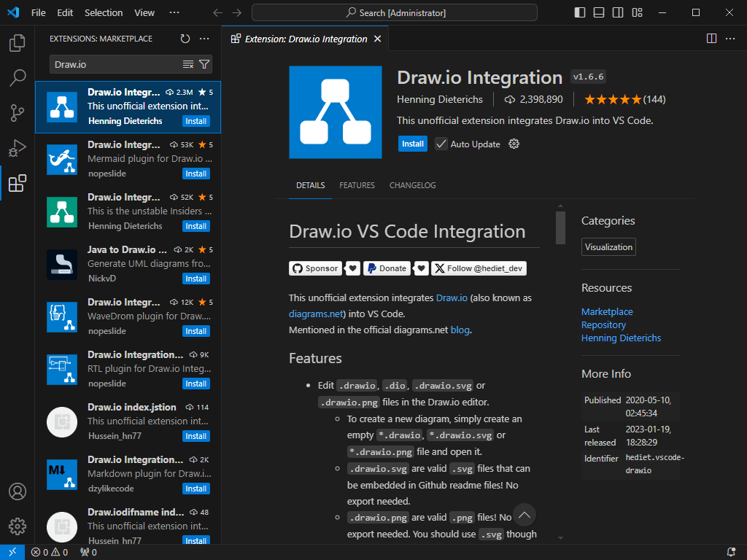This screenshot has height=560, width=747.
Task: Select the DETAILS tab
Action: [x=311, y=185]
